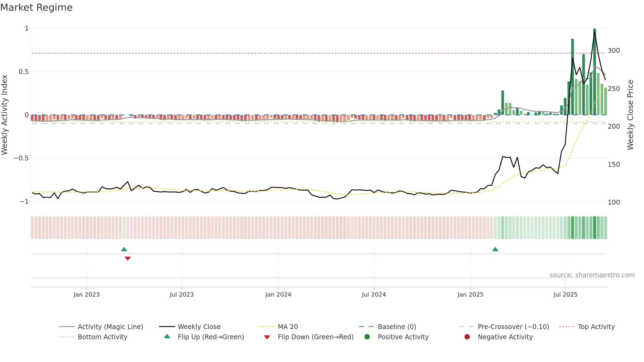
Task: Click the 300 price axis tick
Action: click(x=614, y=50)
